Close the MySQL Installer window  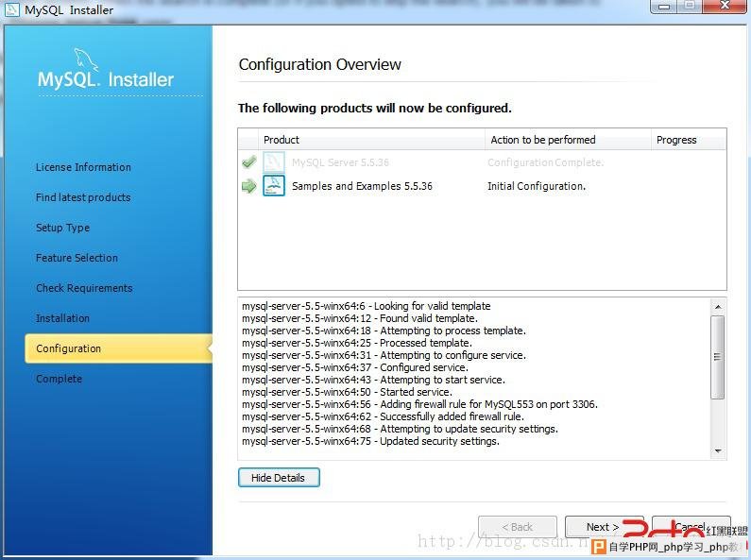pos(725,6)
